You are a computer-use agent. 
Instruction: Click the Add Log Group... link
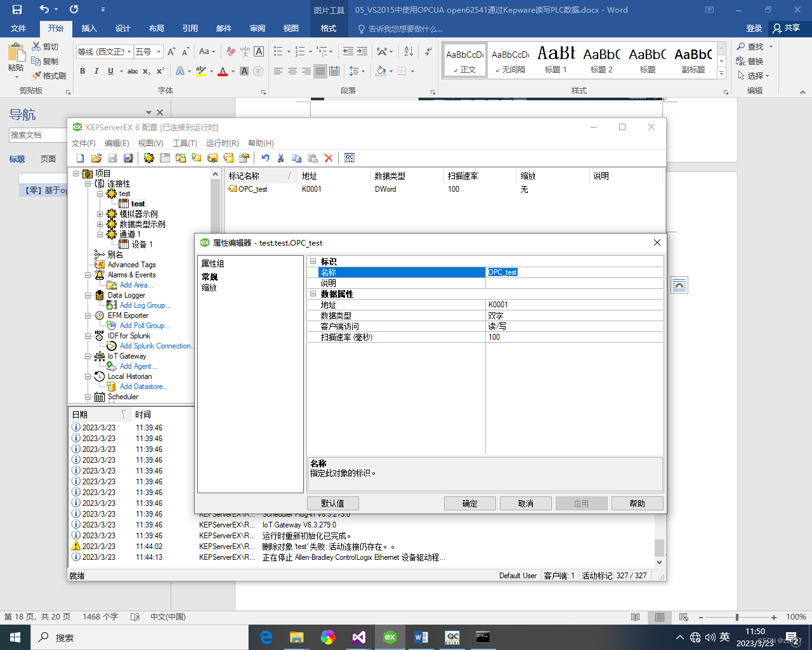pyautogui.click(x=145, y=305)
